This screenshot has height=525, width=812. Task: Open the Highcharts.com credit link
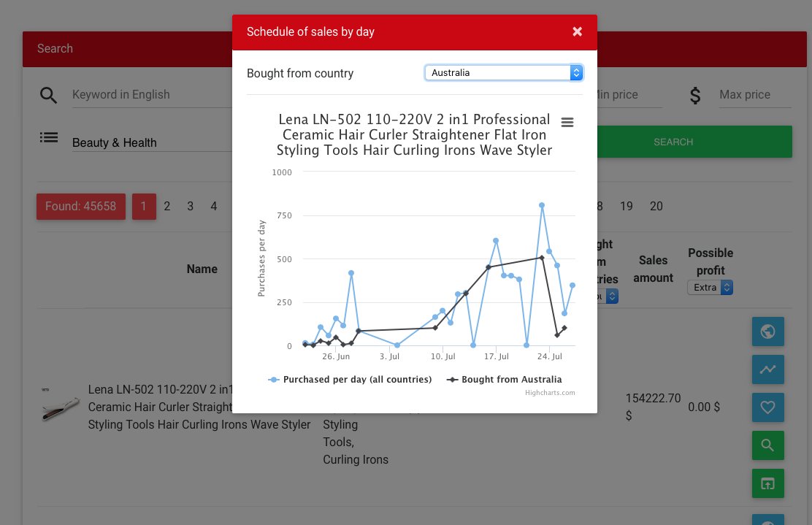click(x=550, y=392)
